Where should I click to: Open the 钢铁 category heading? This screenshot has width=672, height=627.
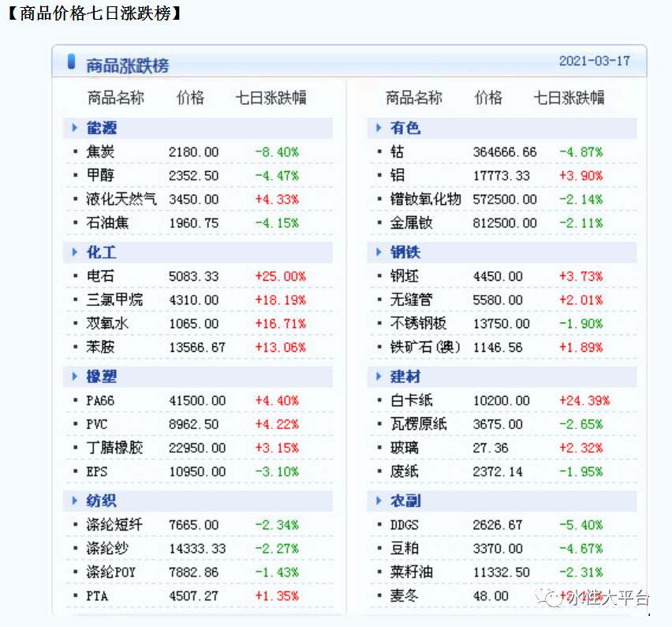tap(405, 252)
